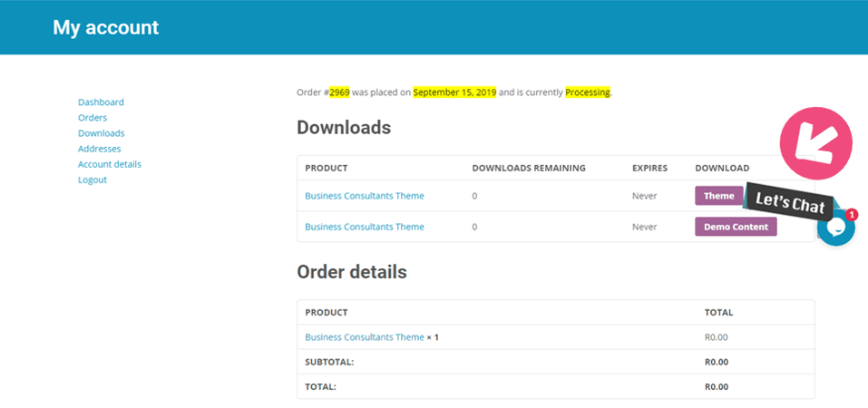
Task: Download the Demo Content file
Action: point(736,227)
